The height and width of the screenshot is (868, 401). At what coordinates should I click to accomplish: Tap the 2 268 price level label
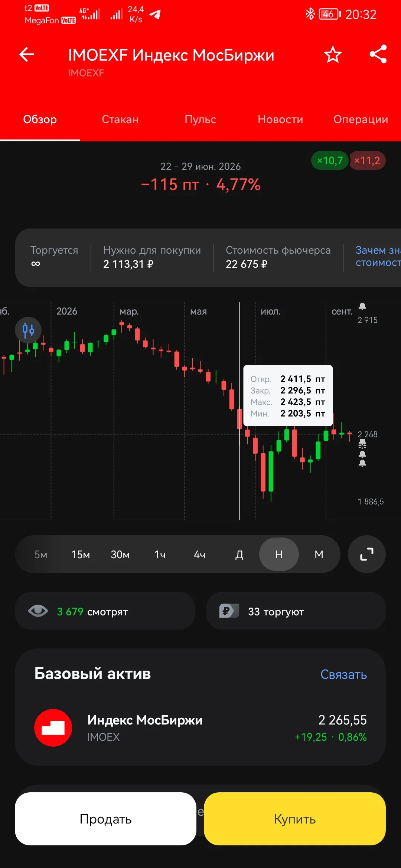[368, 434]
